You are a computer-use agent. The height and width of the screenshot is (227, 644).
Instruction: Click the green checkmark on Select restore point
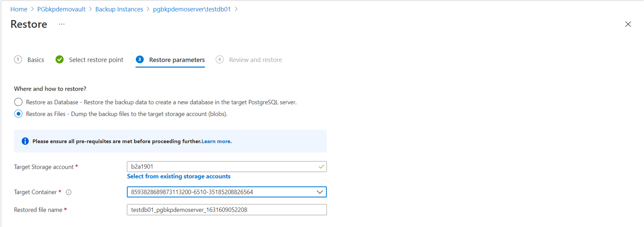[60, 60]
